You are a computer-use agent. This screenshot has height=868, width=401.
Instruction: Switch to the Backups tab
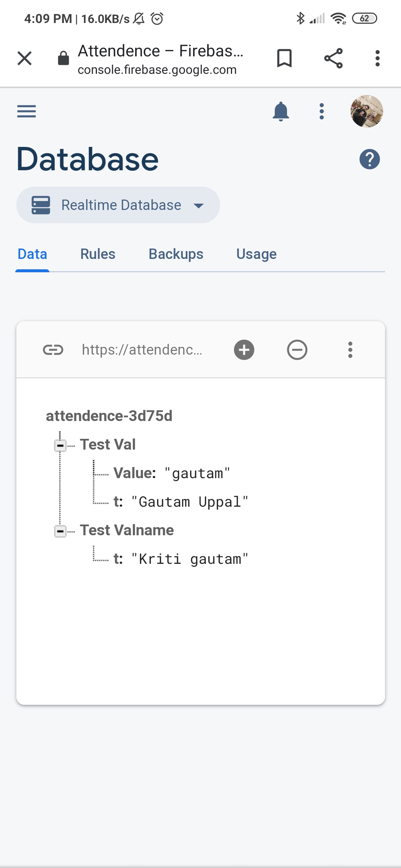tap(176, 254)
